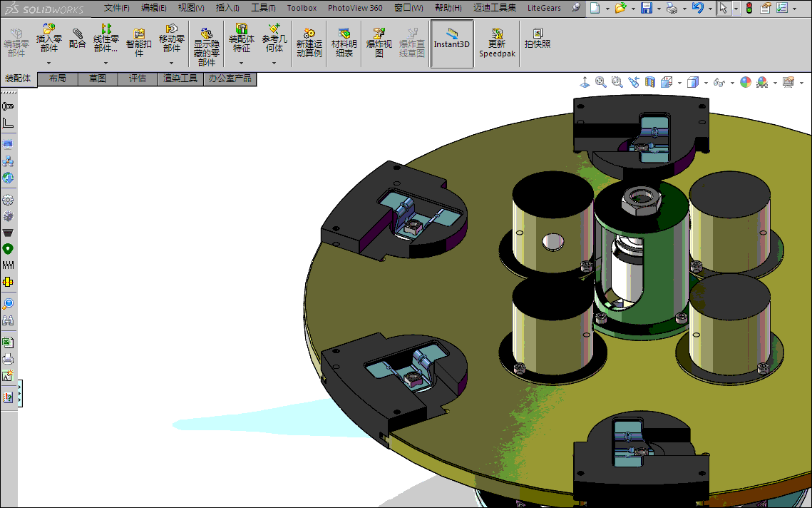Click the Section View icon in view toolbar
812x508 pixels.
pyautogui.click(x=650, y=83)
